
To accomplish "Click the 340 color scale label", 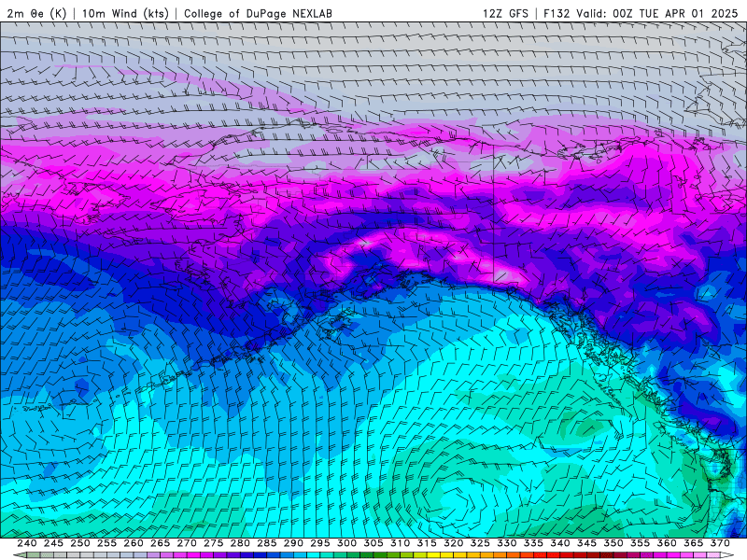I will [x=560, y=543].
